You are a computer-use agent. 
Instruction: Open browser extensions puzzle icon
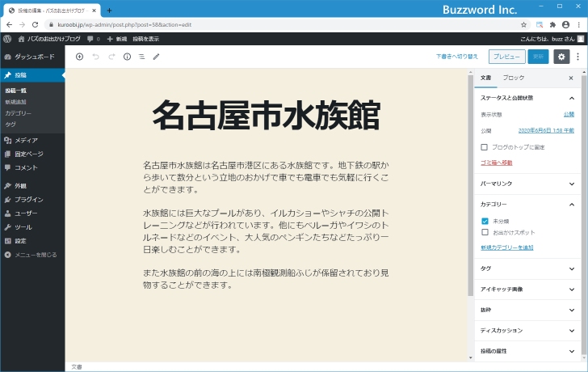click(x=552, y=25)
